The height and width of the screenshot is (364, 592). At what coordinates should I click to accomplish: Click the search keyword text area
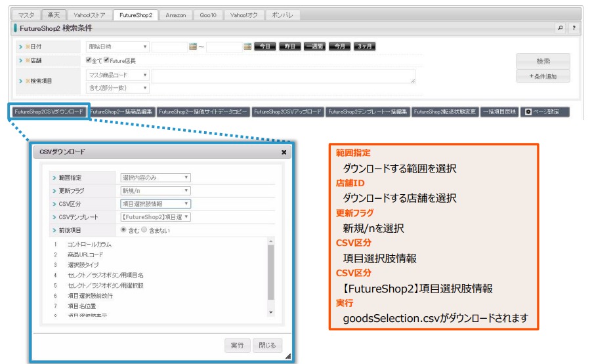tap(283, 77)
